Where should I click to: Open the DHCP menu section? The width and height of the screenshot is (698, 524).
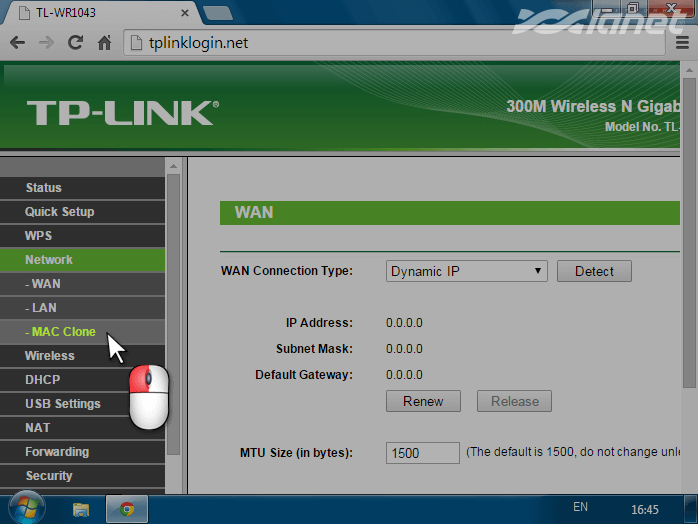click(42, 380)
